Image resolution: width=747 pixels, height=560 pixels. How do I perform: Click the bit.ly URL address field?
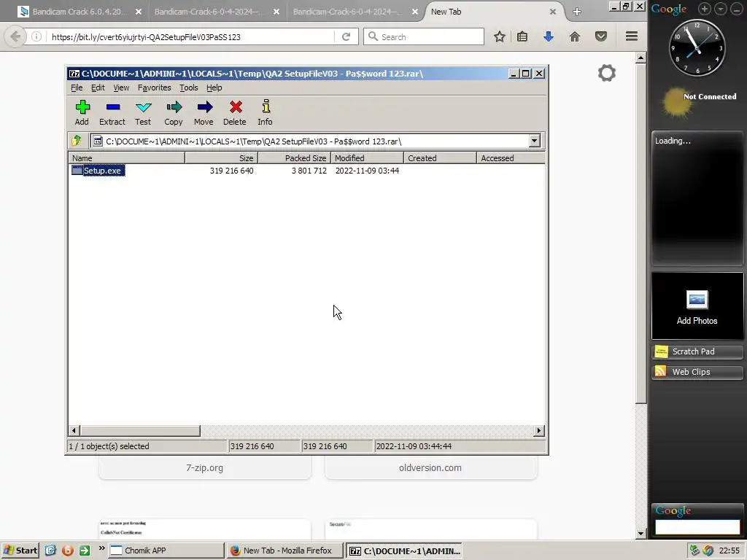[x=190, y=36]
